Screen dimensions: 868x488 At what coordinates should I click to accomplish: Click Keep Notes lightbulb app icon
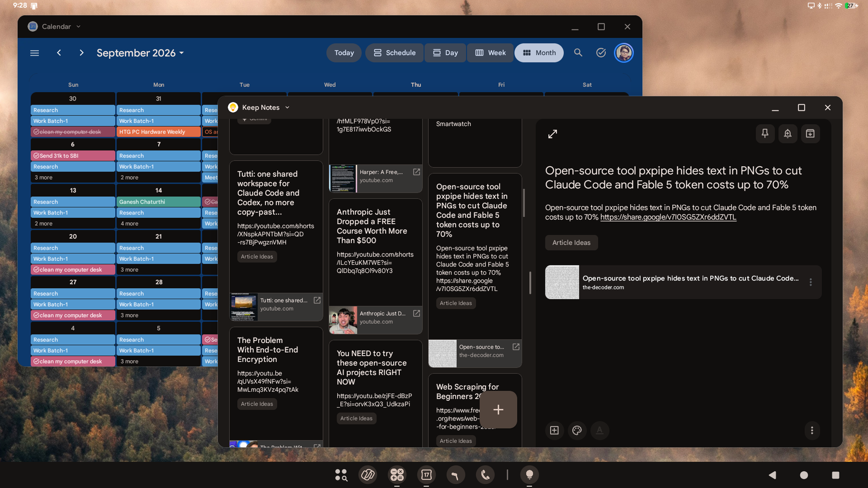click(233, 107)
